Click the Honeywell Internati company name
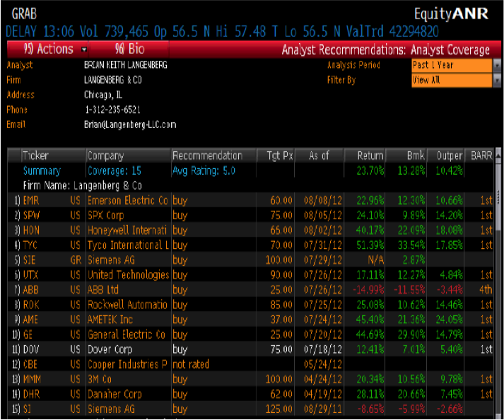Viewport: 504px width, 420px height. (x=127, y=231)
